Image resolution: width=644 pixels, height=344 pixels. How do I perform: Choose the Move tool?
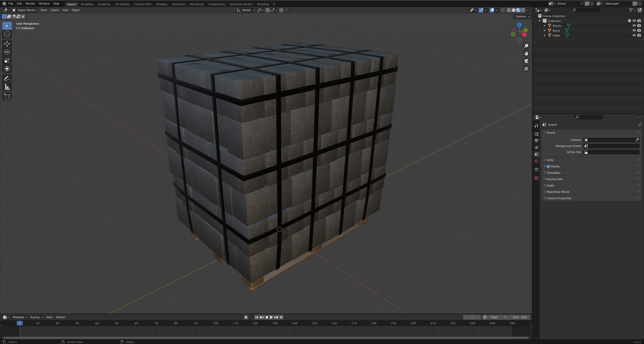pyautogui.click(x=7, y=44)
